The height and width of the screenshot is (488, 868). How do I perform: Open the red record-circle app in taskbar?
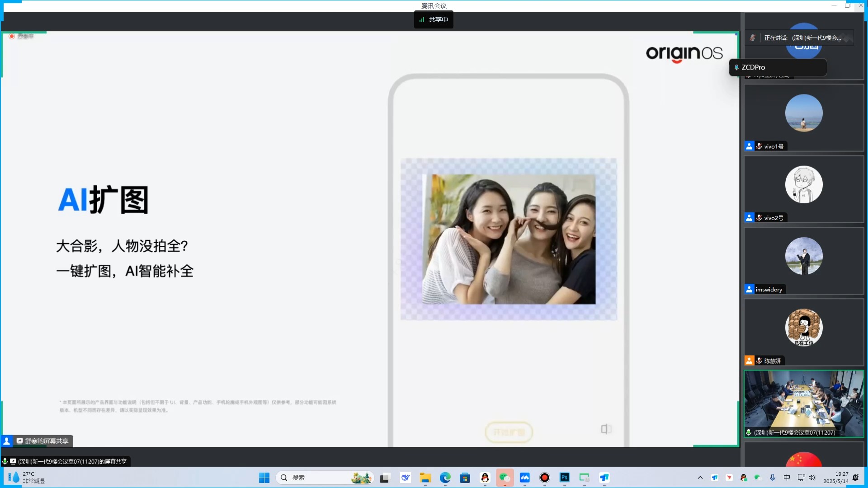coord(545,478)
